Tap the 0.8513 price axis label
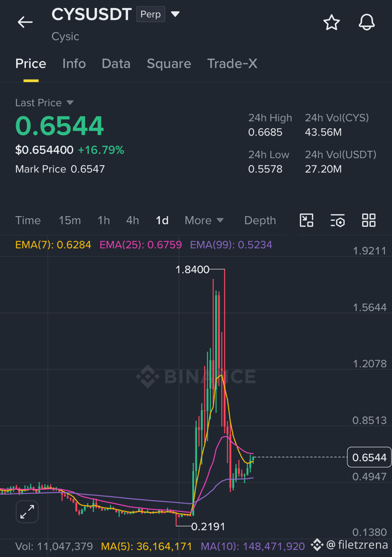 [x=369, y=421]
